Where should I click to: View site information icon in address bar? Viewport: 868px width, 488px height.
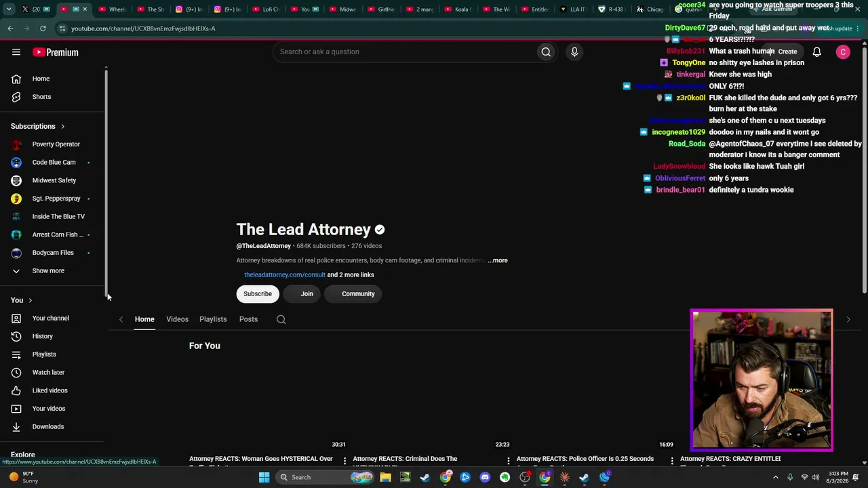coord(62,28)
